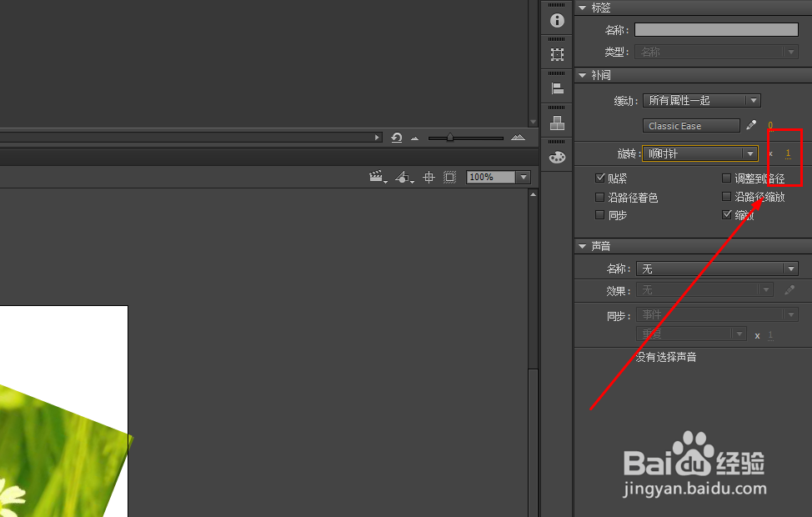Viewport: 812px width, 517px height.
Task: Click the Edit Symbols icon
Action: (x=404, y=177)
